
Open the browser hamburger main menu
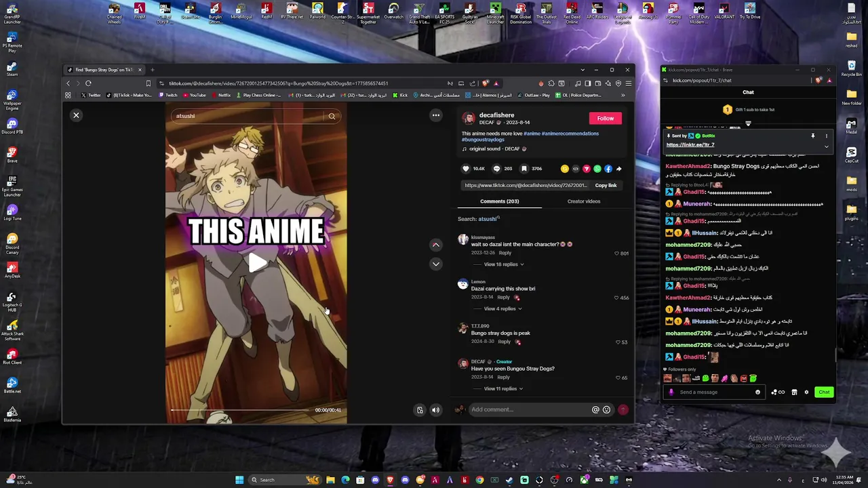[x=628, y=83]
